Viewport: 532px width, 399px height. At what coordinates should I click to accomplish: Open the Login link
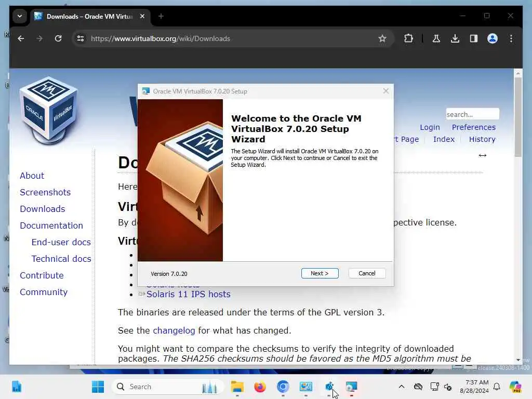coord(430,128)
